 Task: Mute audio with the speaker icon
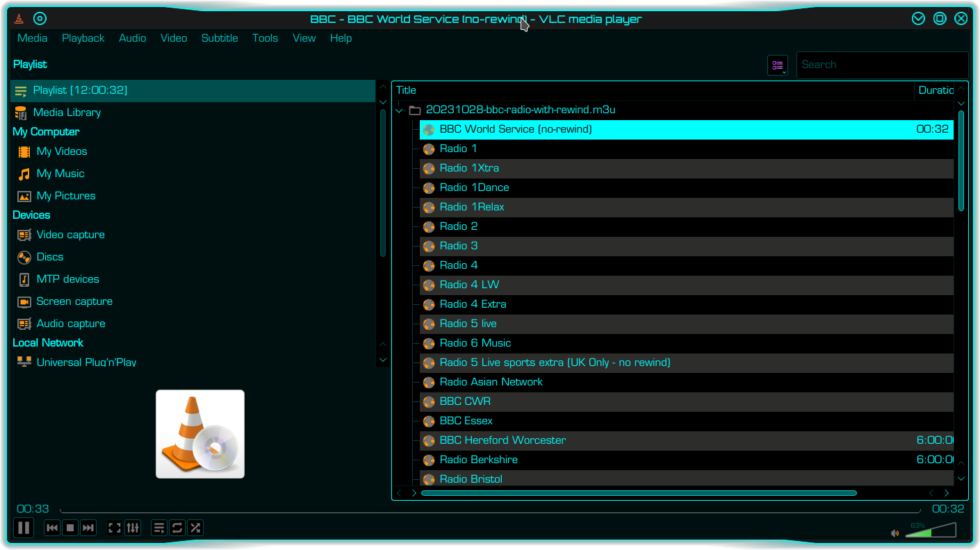[x=895, y=533]
